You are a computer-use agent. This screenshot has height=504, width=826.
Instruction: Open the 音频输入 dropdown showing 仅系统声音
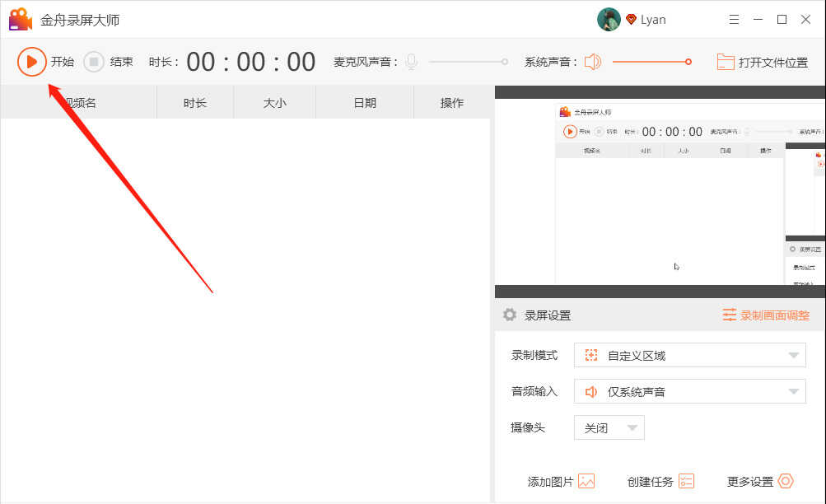click(689, 391)
